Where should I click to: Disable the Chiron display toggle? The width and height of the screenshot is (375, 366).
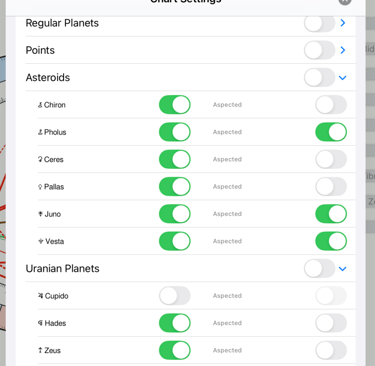click(175, 105)
